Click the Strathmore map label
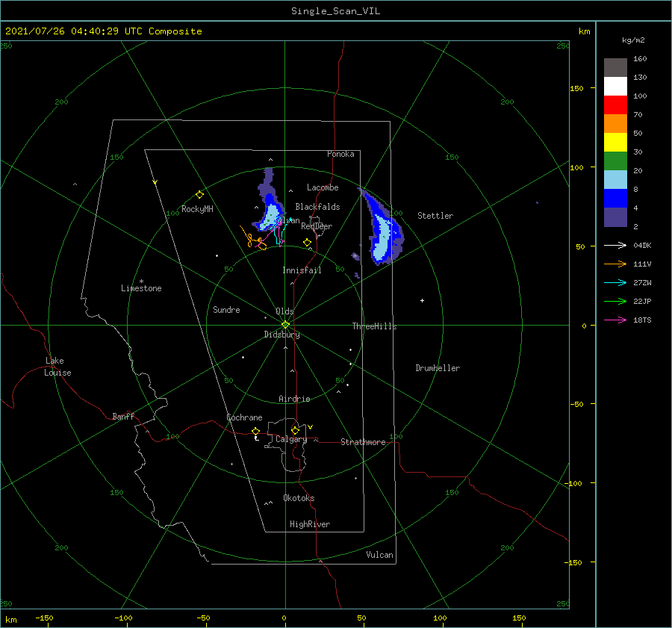Screen dimensions: 672x628 (363, 442)
